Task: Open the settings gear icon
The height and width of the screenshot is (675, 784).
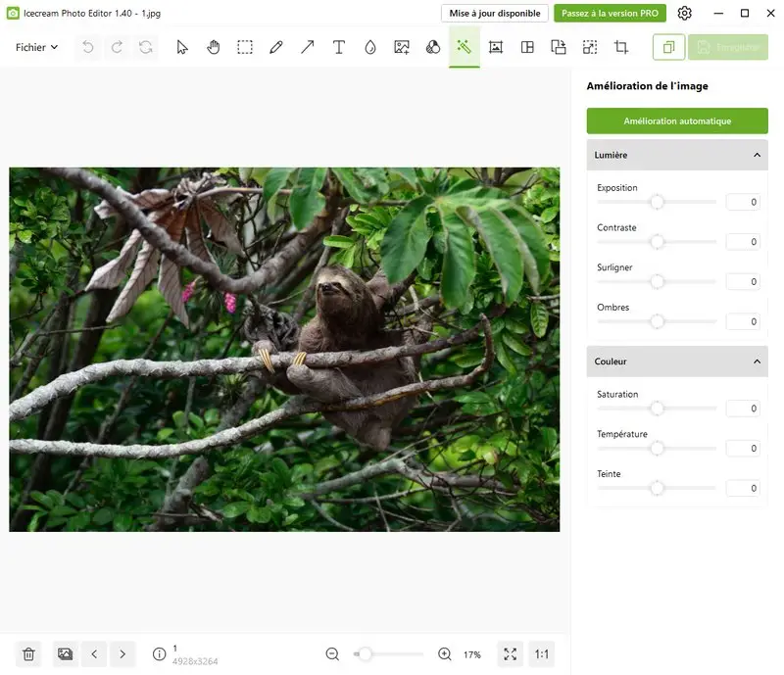Action: tap(684, 13)
